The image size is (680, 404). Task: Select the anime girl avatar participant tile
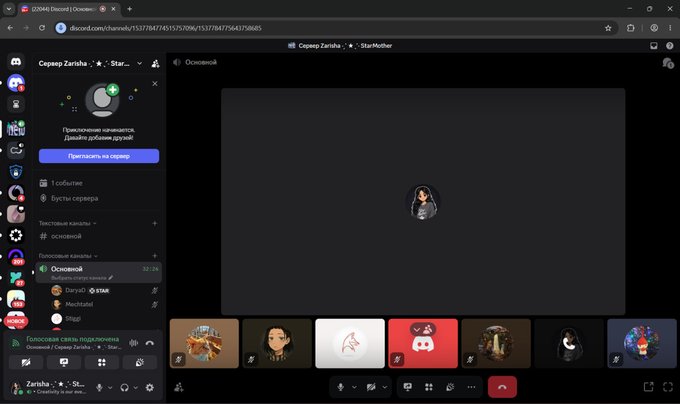[x=277, y=343]
